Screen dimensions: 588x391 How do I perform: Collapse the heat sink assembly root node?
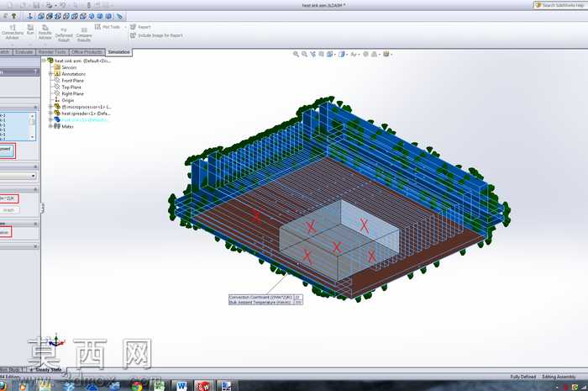pos(44,61)
